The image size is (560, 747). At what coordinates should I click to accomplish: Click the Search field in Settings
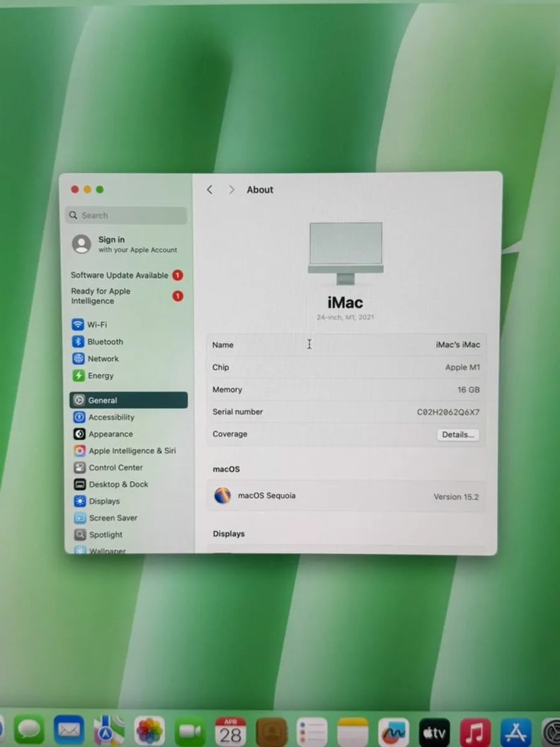point(127,215)
